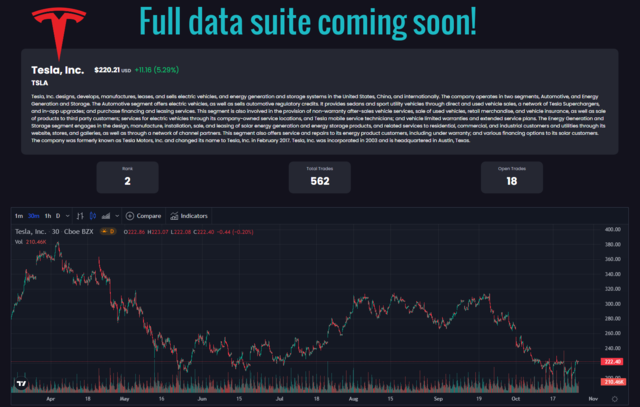Click the TSLA ticker symbol
Image resolution: width=640 pixels, height=407 pixels.
(40, 83)
